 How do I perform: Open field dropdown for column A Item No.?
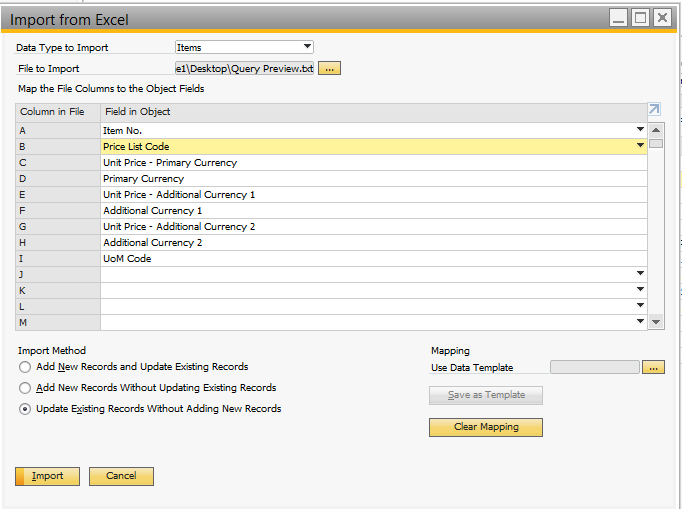tap(640, 130)
